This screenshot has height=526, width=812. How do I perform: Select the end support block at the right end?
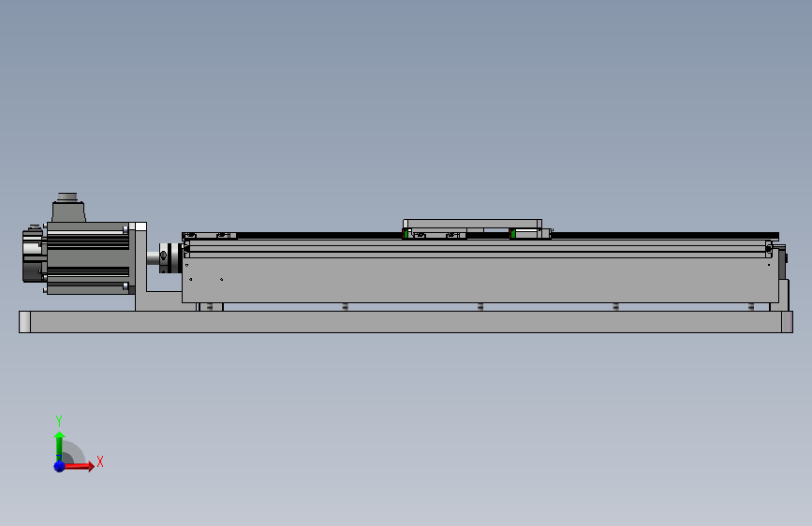783,295
